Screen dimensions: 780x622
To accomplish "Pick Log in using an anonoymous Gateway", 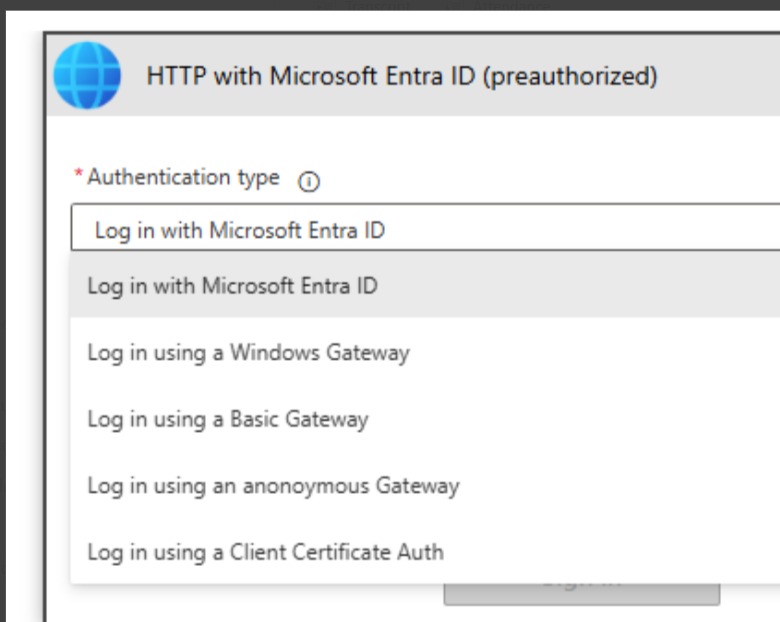I will (x=425, y=486).
